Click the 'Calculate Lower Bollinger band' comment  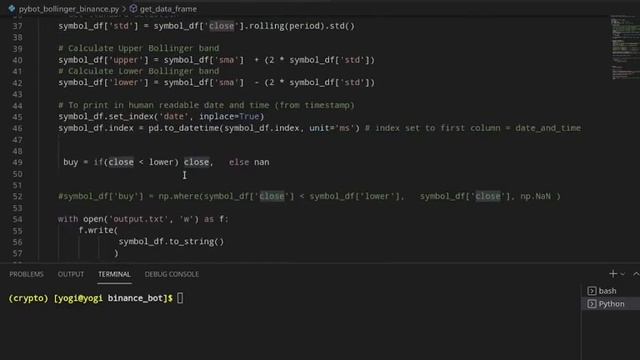tap(139, 71)
